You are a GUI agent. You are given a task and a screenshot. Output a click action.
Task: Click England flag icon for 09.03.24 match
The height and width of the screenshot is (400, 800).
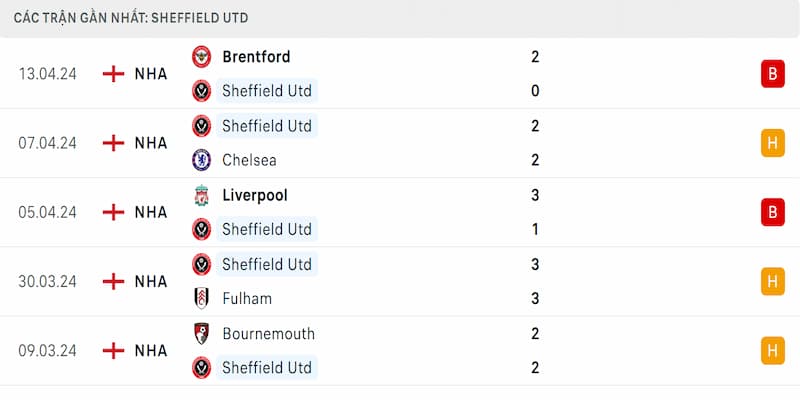pyautogui.click(x=114, y=350)
